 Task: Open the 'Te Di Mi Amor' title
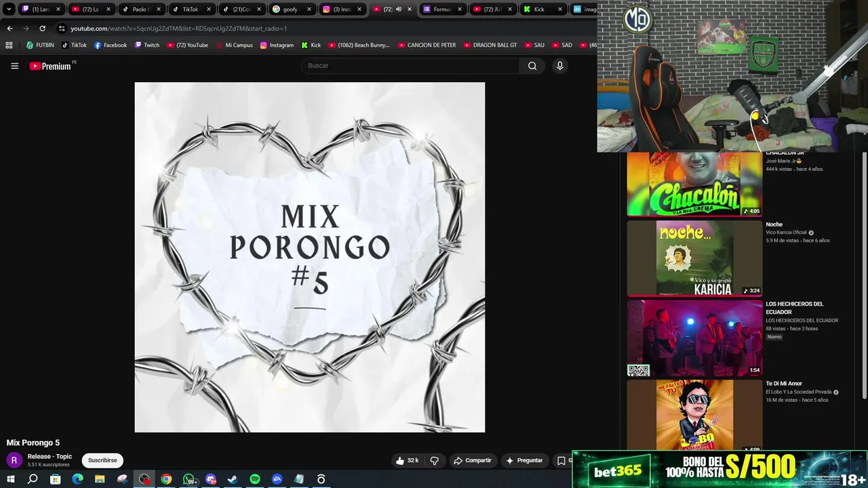(x=784, y=384)
